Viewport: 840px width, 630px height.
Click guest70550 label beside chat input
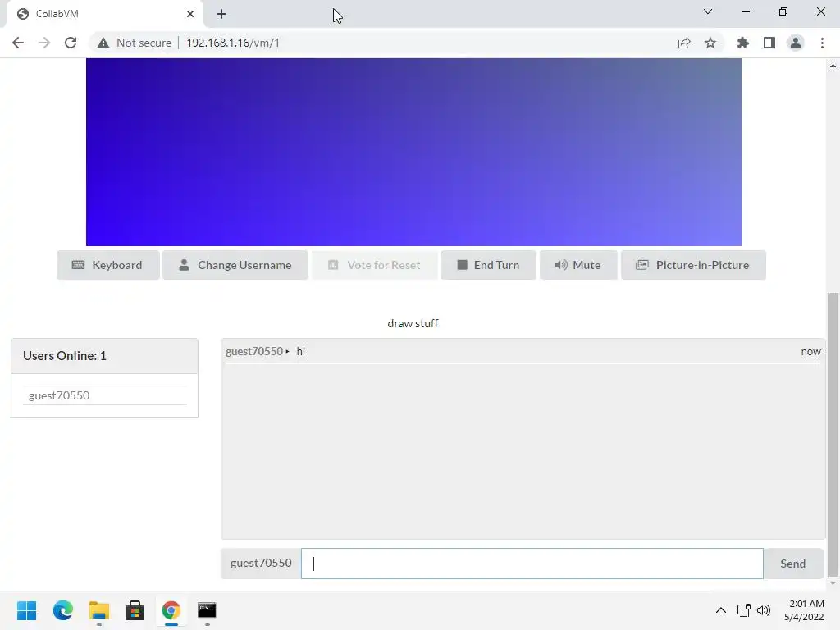(x=261, y=563)
